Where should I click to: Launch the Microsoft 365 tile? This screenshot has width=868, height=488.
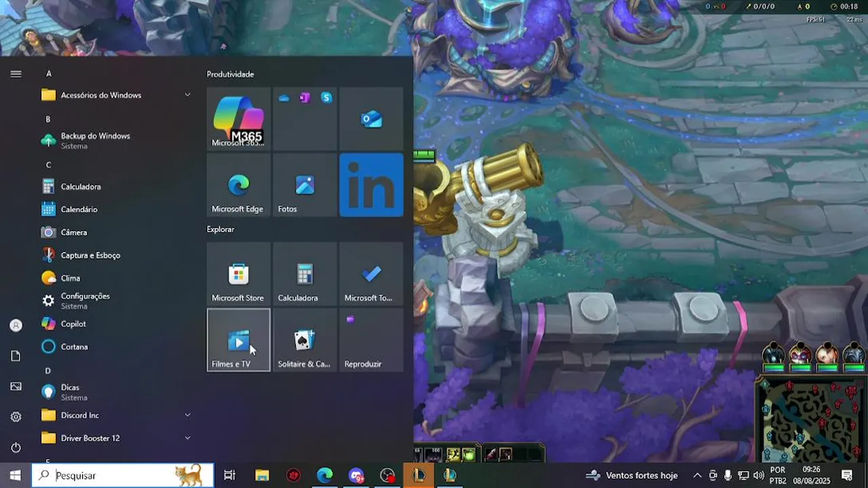tap(238, 119)
